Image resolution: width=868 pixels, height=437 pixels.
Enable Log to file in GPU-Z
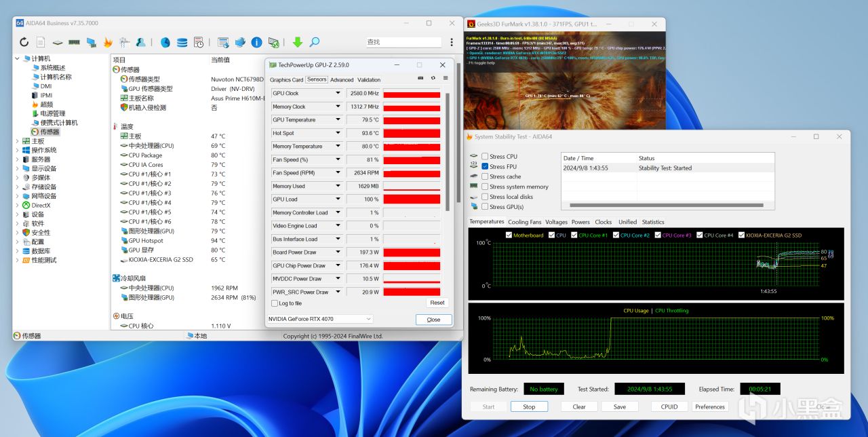tap(275, 303)
